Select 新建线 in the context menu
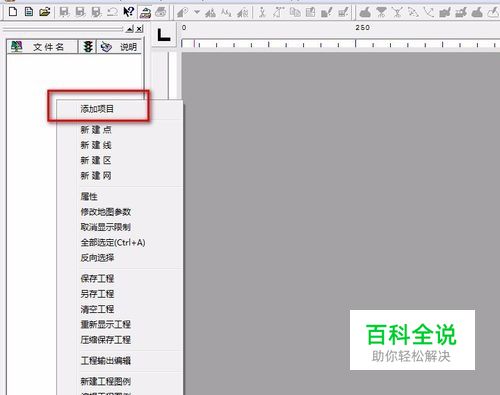500x395 pixels. [96, 145]
